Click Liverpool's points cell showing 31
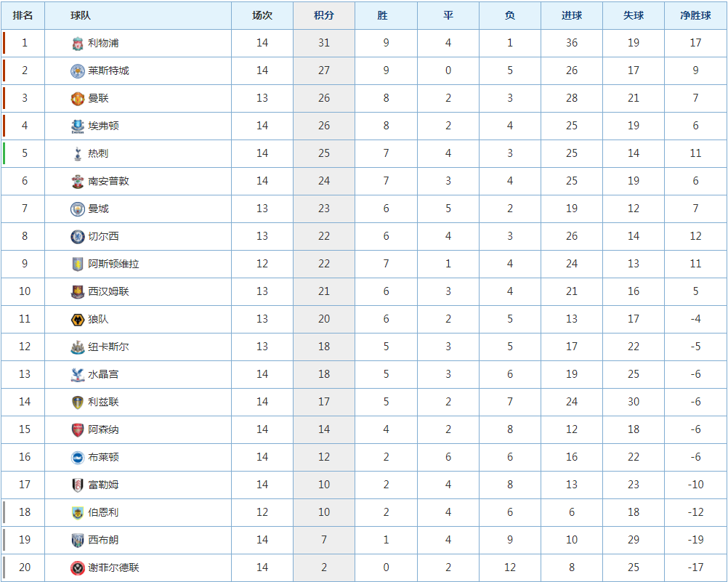 324,43
